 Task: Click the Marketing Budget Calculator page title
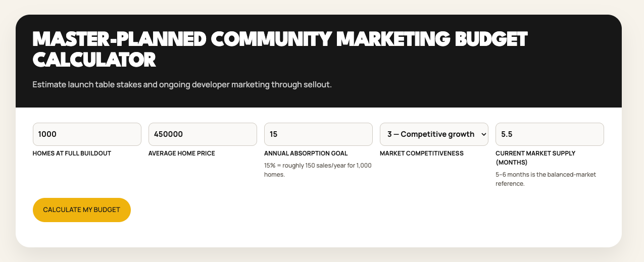(280, 49)
